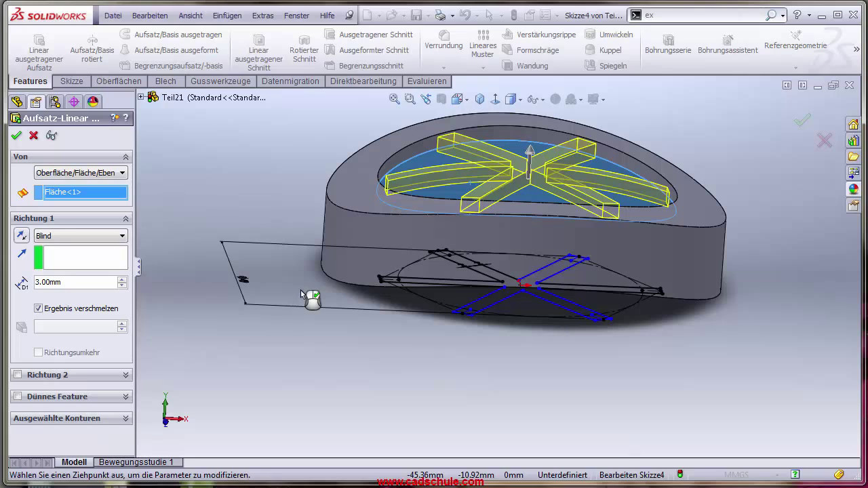The height and width of the screenshot is (488, 868).
Task: Switch to the Skizze tab
Action: (x=71, y=81)
